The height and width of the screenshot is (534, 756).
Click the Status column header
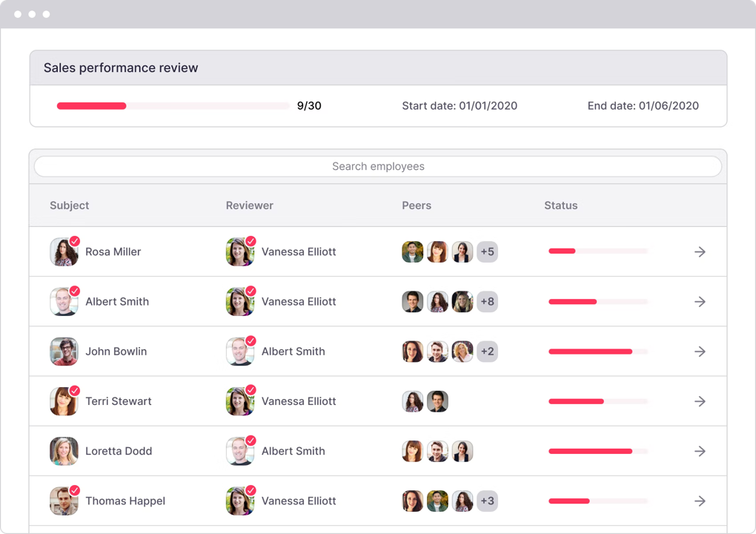click(560, 205)
